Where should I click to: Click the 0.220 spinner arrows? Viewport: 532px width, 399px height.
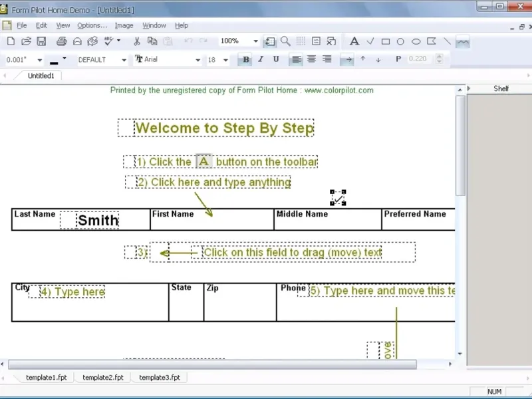[x=440, y=59]
